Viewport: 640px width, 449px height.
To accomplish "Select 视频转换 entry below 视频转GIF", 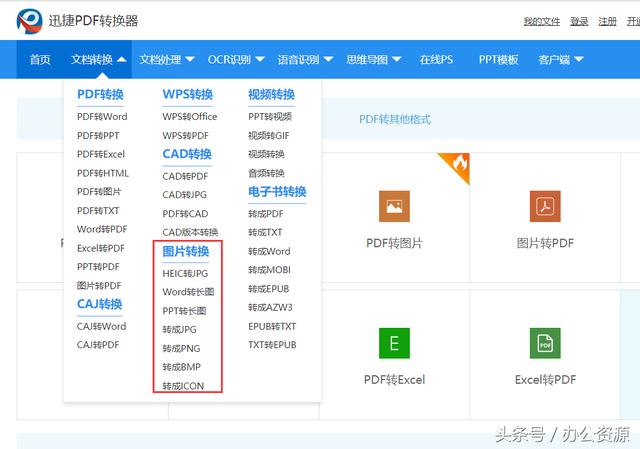I will 266,154.
